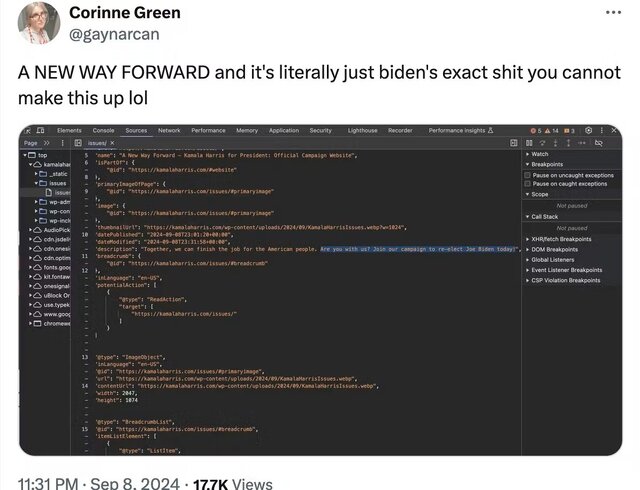Click the pause script execution icon
Image resolution: width=640 pixels, height=490 pixels.
pos(528,144)
